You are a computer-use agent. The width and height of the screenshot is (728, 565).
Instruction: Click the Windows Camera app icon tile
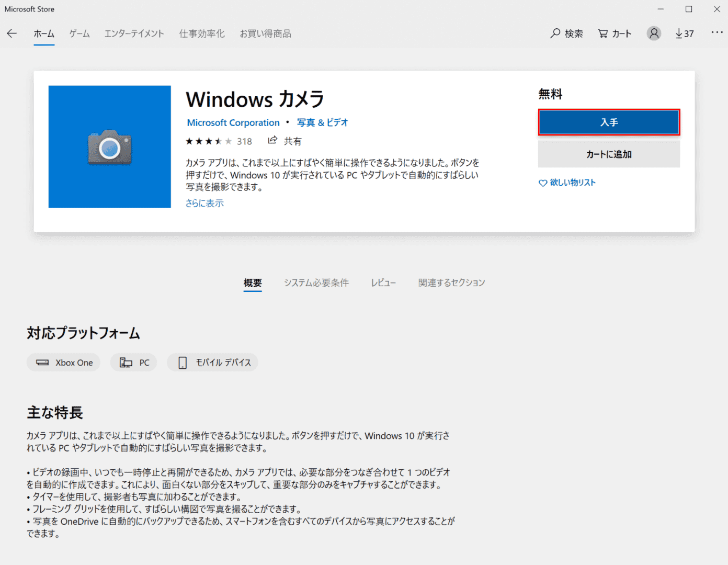(x=110, y=146)
